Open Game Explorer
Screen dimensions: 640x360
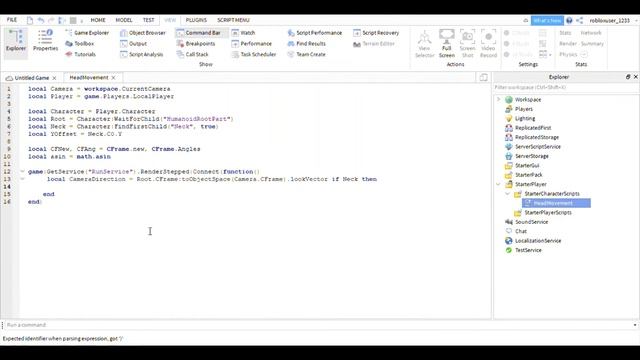point(87,33)
